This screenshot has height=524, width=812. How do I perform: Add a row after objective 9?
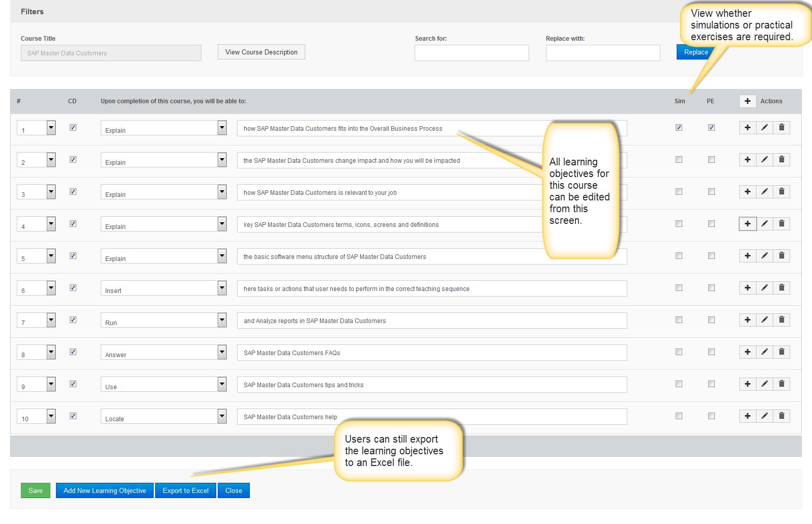[x=747, y=384]
